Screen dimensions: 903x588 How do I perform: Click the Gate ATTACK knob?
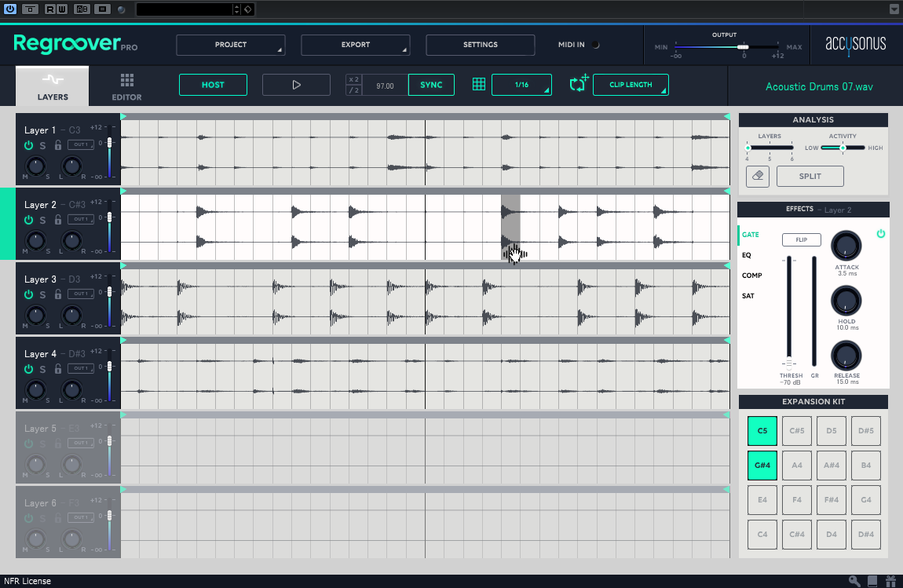click(846, 247)
